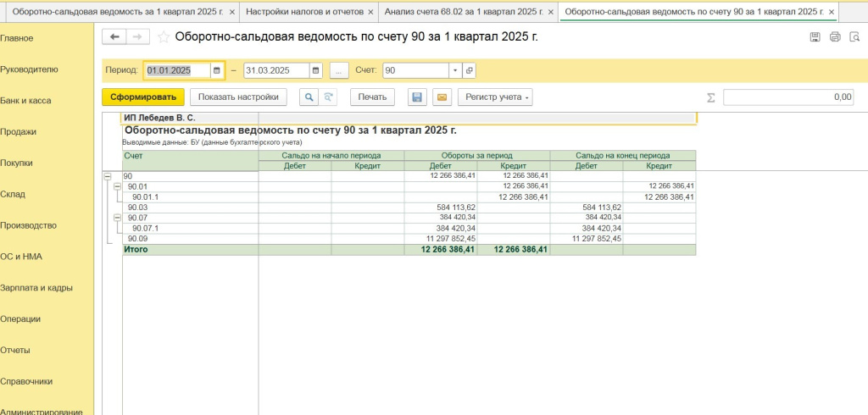Screen dimensions: 868x415
Task: Click the Печать button
Action: tap(372, 97)
